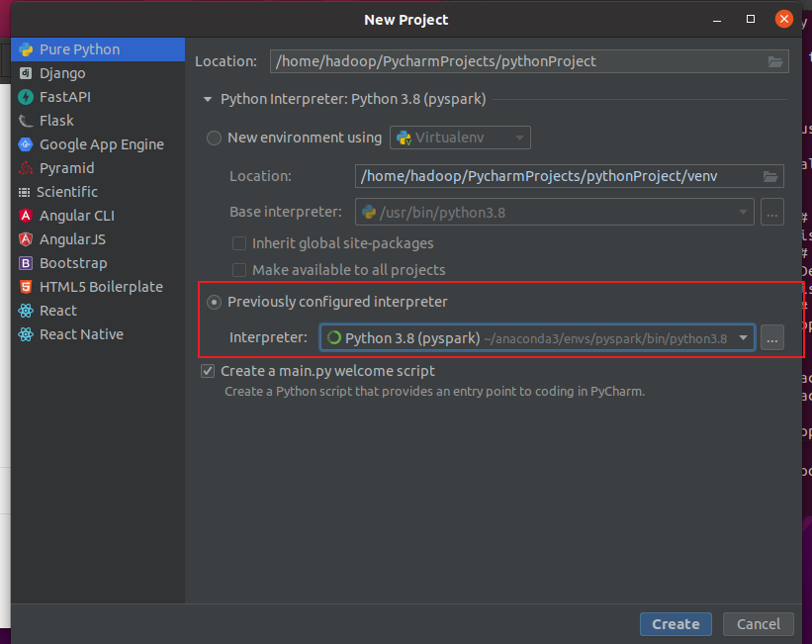812x644 pixels.
Task: Click the Bootstrap B icon
Action: [x=26, y=263]
